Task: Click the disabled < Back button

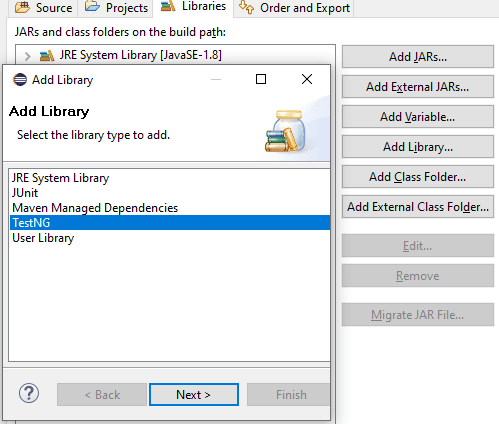Action: (x=102, y=395)
